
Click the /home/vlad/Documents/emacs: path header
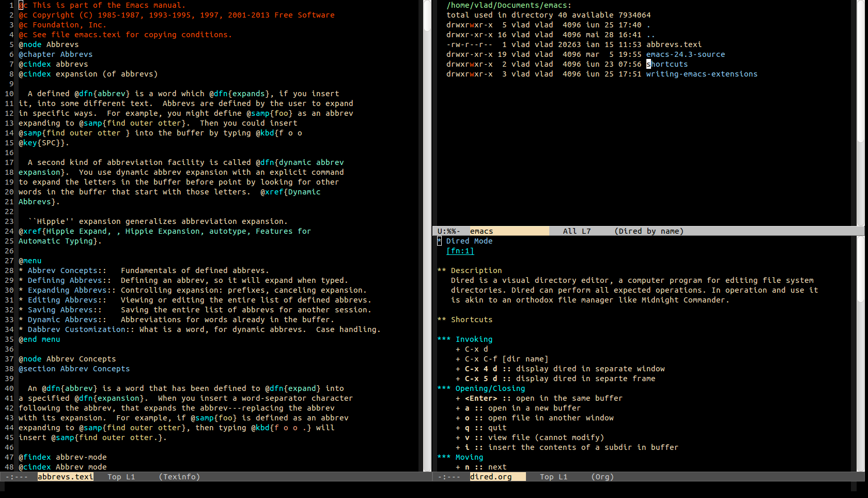coord(509,5)
